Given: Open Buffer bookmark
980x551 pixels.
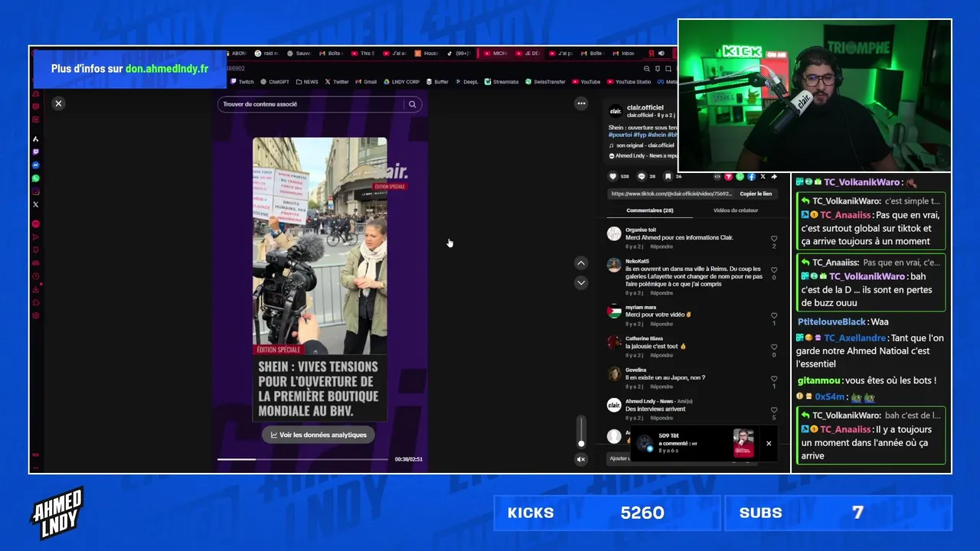Looking at the screenshot, I should (x=437, y=82).
